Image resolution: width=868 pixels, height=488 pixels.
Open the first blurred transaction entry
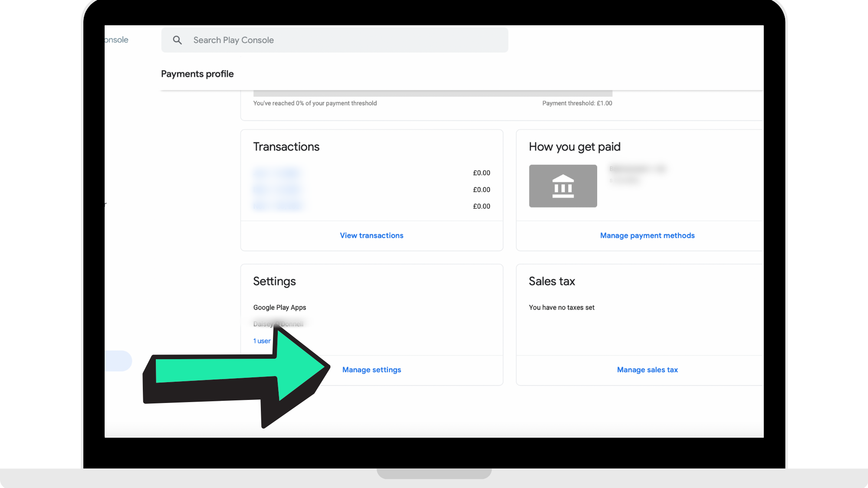click(x=277, y=173)
